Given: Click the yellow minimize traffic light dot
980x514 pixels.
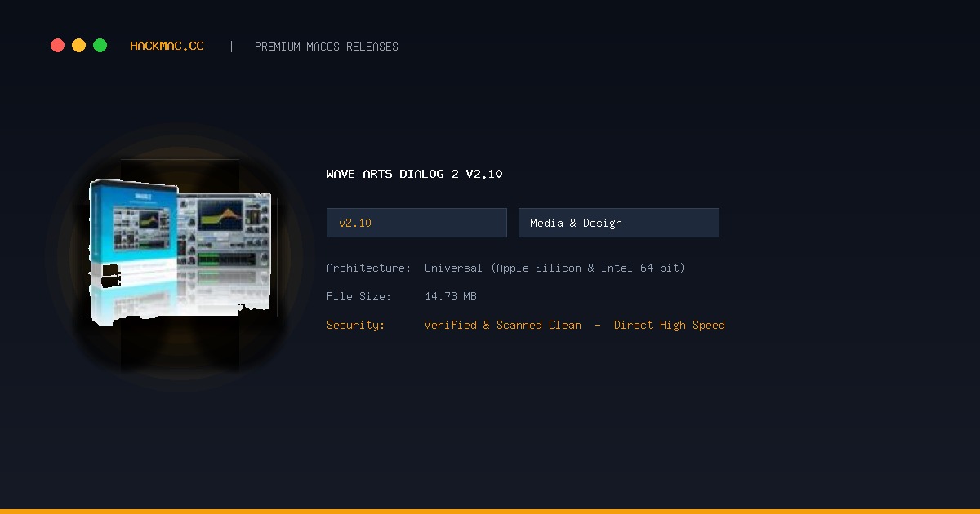Looking at the screenshot, I should 78,46.
